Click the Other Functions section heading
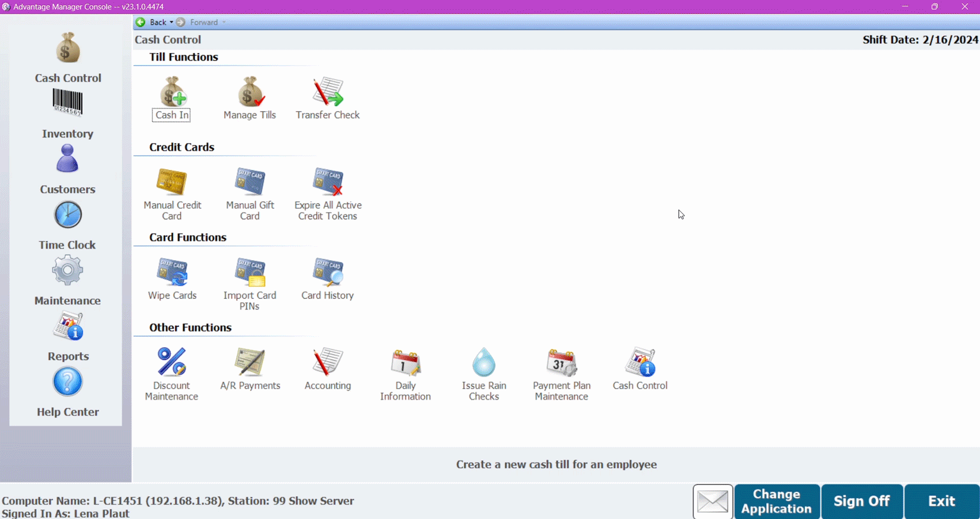Screen dimensions: 980x519 pos(190,328)
